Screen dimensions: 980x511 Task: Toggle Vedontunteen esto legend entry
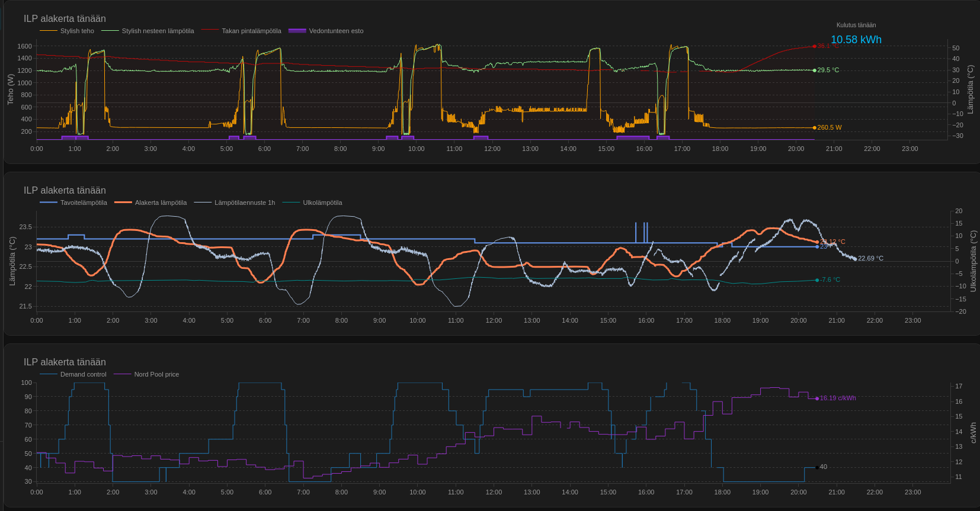[336, 31]
